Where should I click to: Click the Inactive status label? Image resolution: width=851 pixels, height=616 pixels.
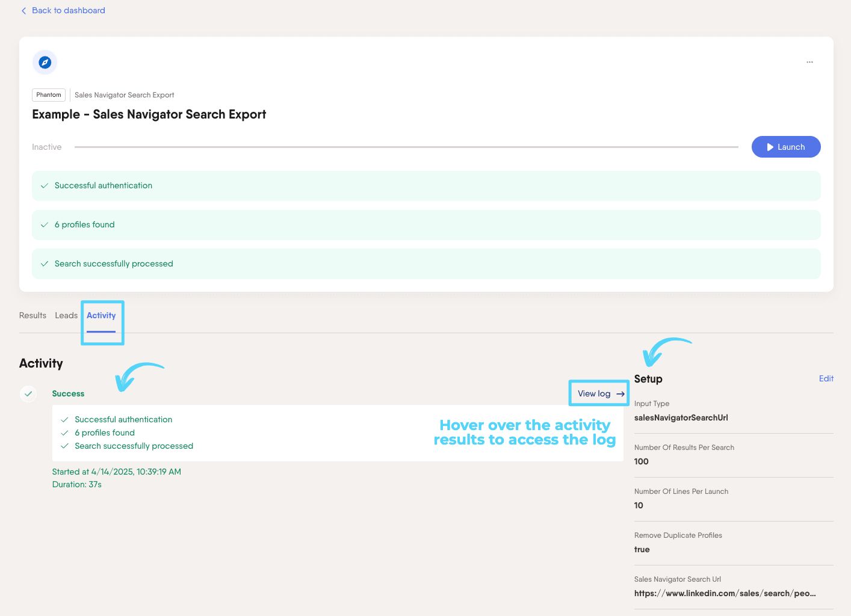coord(47,147)
